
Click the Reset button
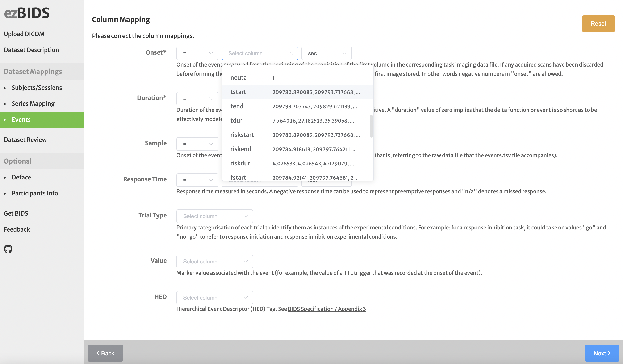pos(598,24)
